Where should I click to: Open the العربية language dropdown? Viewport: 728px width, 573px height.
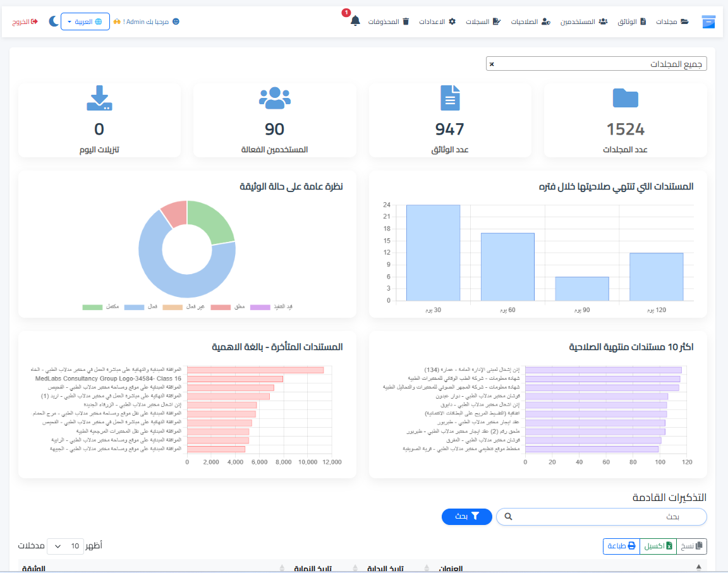pyautogui.click(x=85, y=20)
